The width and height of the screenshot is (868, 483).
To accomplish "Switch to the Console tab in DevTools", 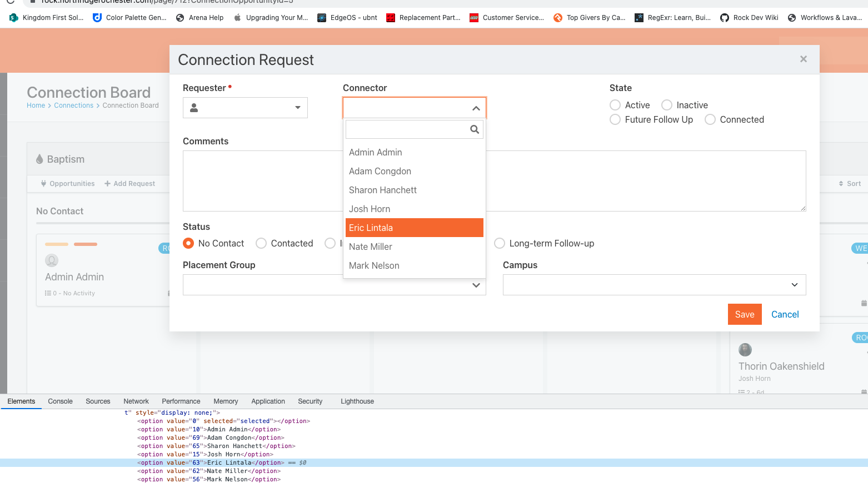I will (x=60, y=401).
